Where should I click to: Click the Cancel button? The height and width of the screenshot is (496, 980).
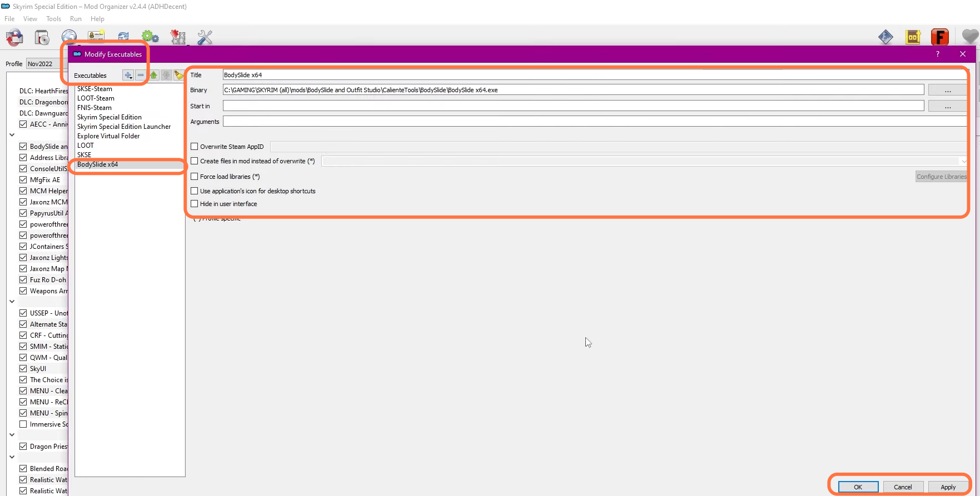coord(903,487)
